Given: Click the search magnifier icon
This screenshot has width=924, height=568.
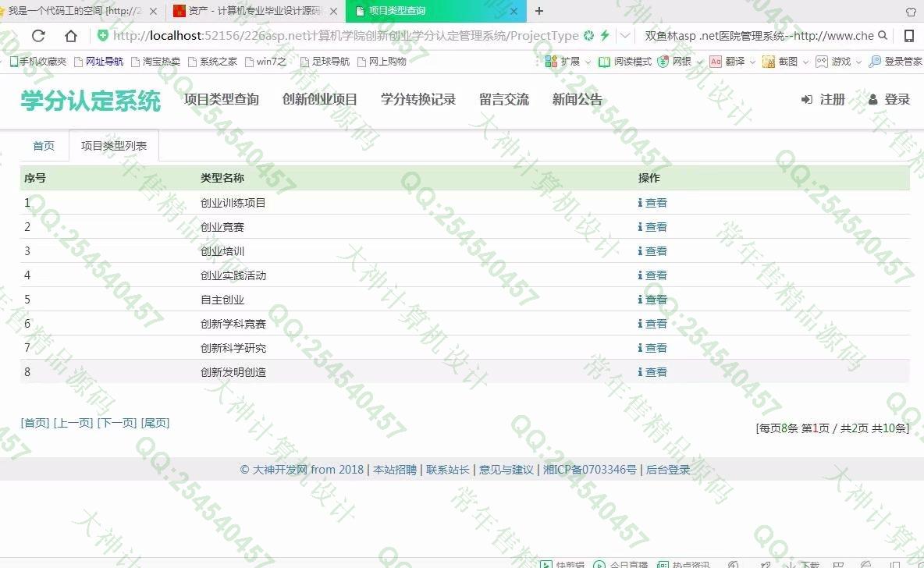Looking at the screenshot, I should [x=882, y=35].
